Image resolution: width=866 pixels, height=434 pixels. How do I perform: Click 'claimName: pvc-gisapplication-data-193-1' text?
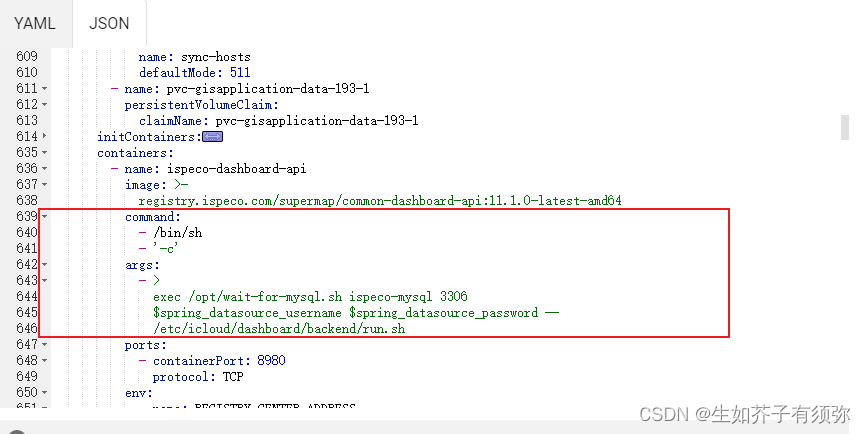tap(278, 121)
